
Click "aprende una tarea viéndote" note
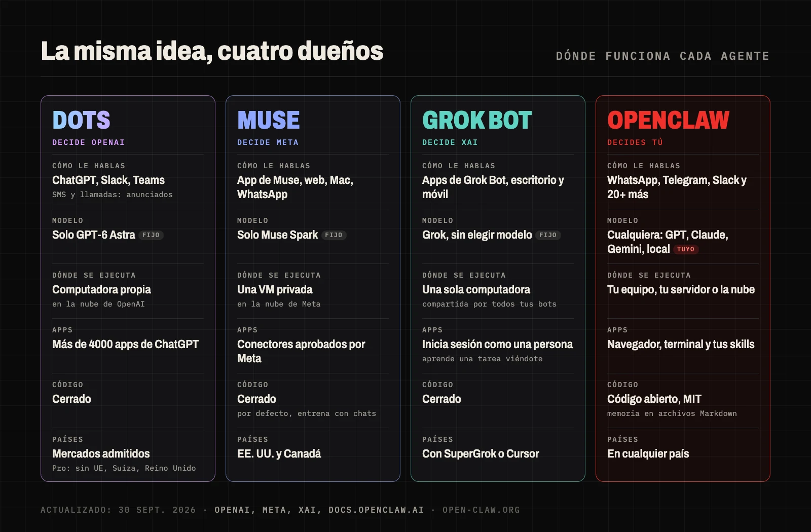pyautogui.click(x=482, y=359)
